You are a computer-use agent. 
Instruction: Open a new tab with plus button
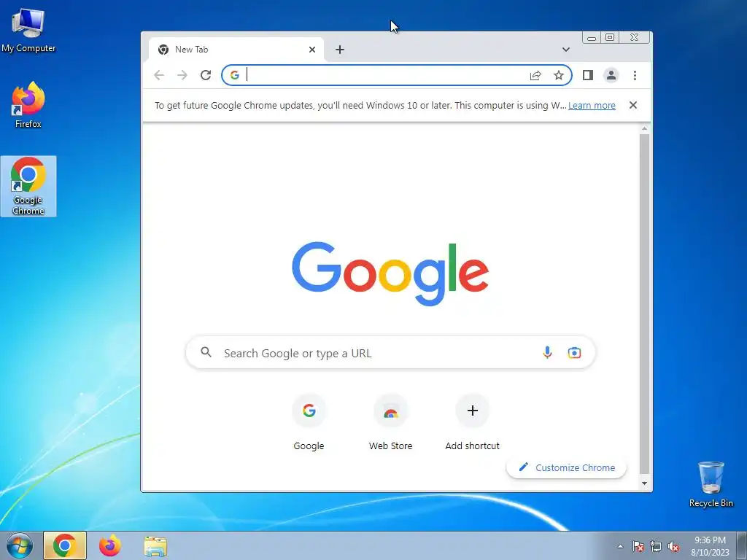[x=340, y=50]
